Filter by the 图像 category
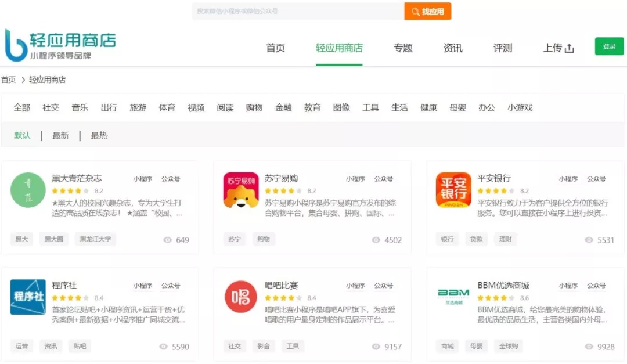Viewport: 627px width, 364px height. [341, 107]
